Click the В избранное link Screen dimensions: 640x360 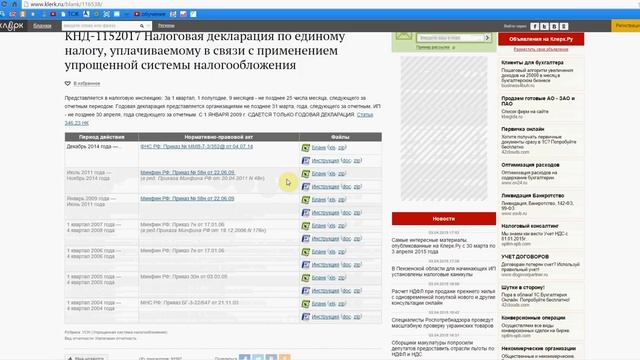coord(87,83)
